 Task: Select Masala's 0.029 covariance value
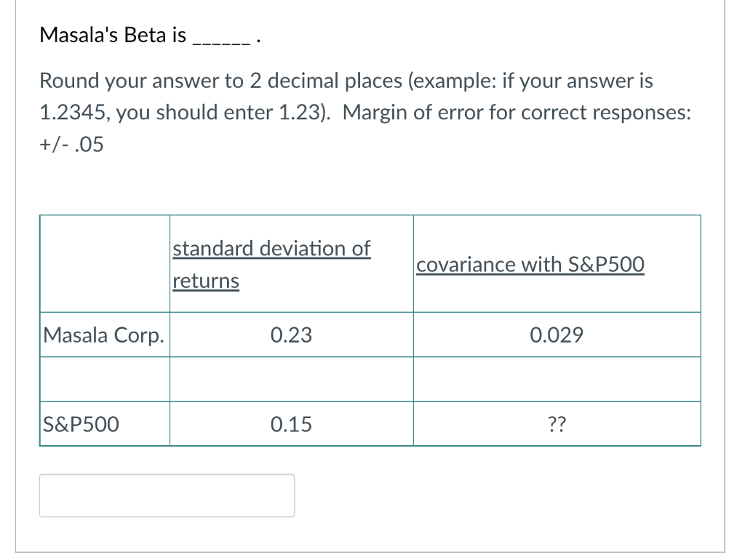point(557,335)
